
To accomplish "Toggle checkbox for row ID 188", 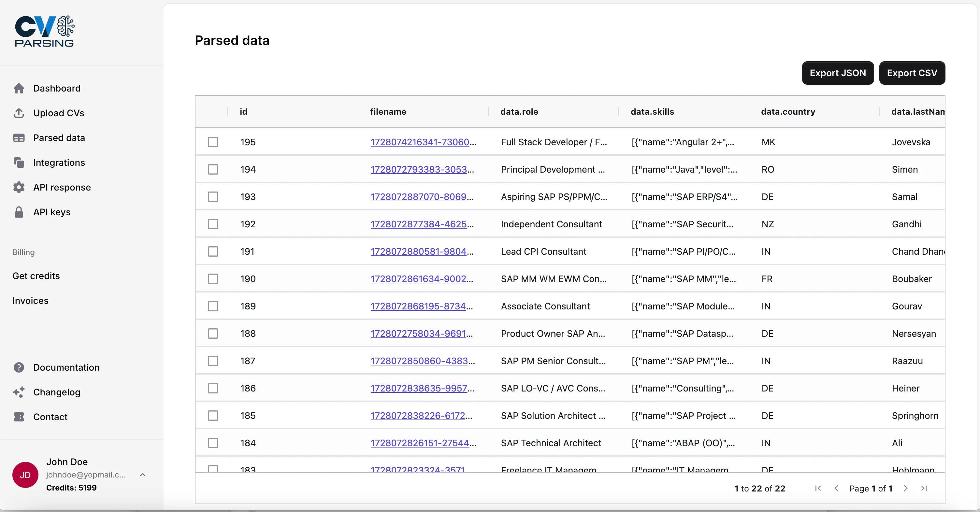I will tap(213, 333).
